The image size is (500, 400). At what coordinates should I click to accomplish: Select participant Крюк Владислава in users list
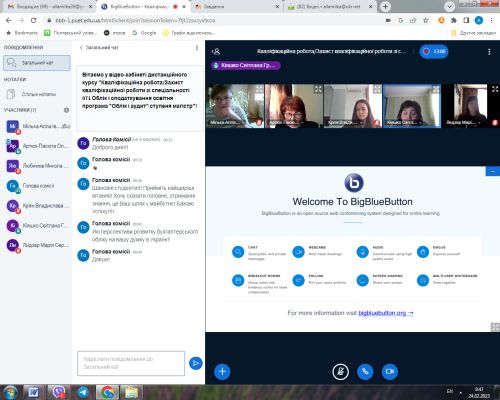[37, 206]
